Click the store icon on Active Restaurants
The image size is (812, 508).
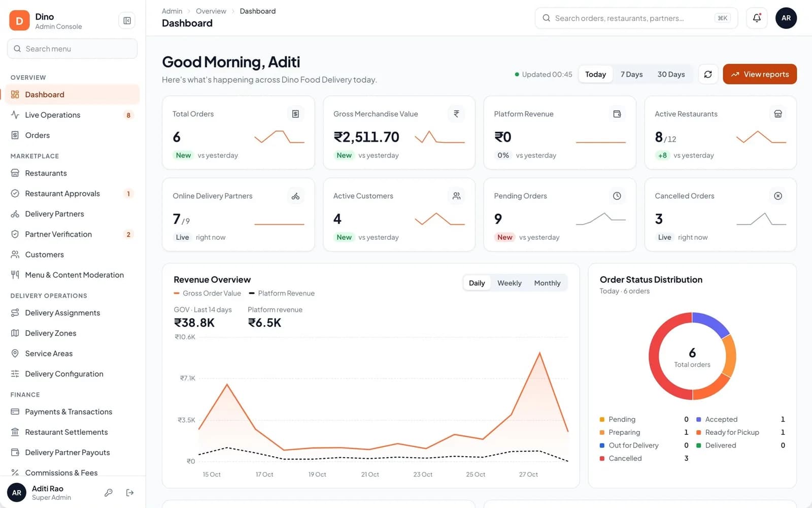pos(778,114)
